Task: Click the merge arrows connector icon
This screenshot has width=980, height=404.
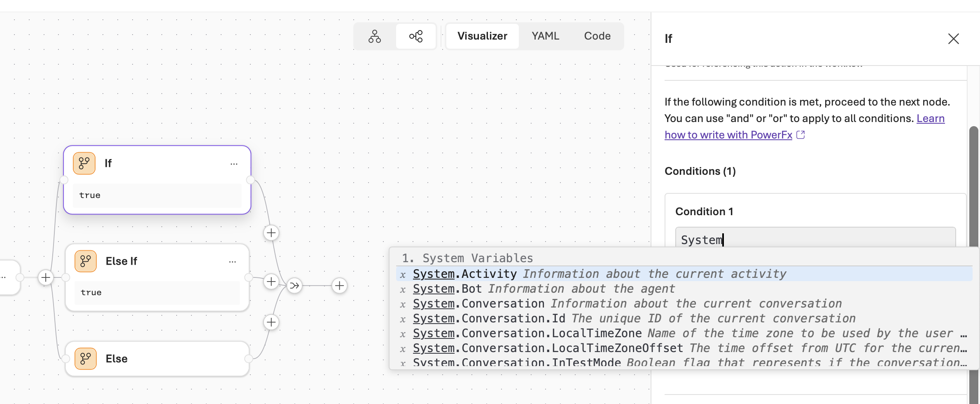Action: tap(294, 285)
